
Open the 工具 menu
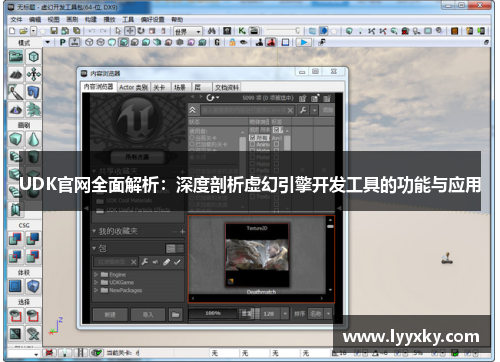[128, 20]
